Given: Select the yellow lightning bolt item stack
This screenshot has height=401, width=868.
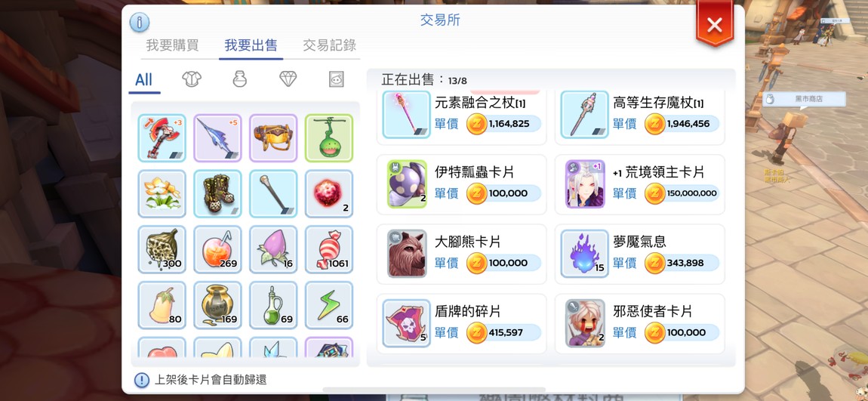Looking at the screenshot, I should [x=329, y=305].
